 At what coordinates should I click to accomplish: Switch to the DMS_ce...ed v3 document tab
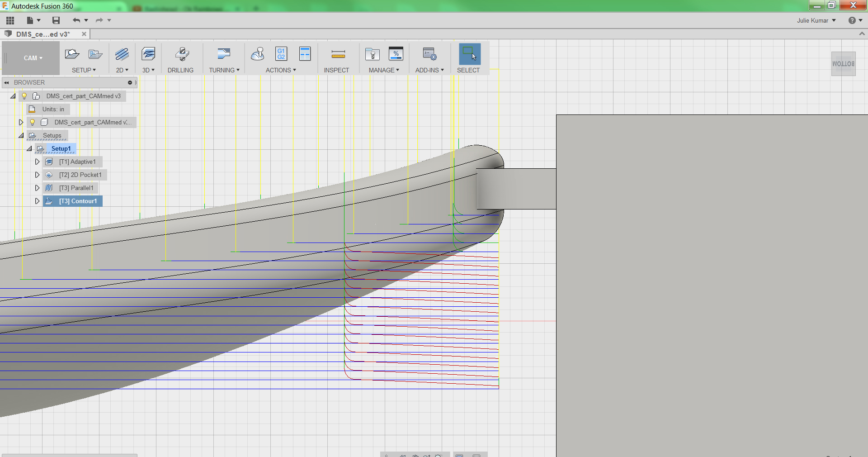click(43, 34)
